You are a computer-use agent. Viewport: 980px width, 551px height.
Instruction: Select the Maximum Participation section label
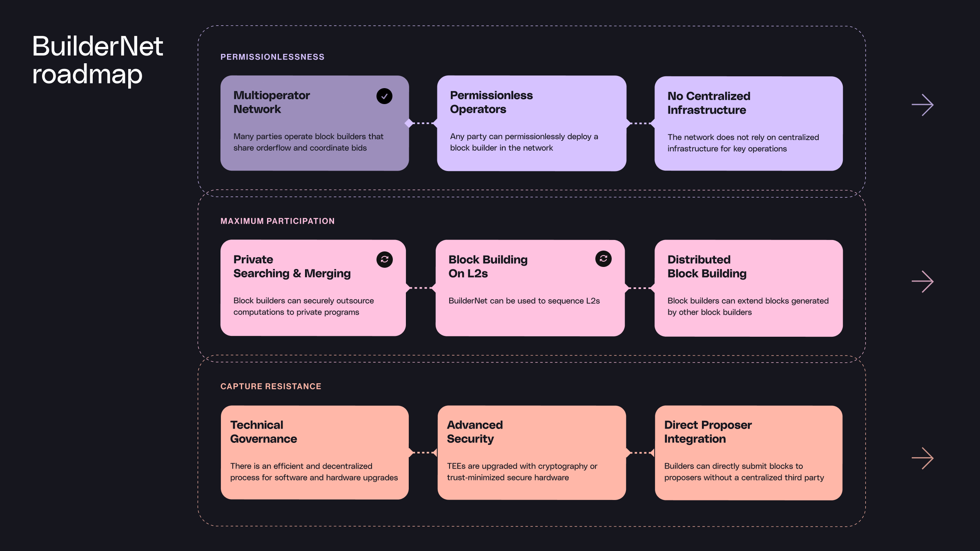coord(278,221)
